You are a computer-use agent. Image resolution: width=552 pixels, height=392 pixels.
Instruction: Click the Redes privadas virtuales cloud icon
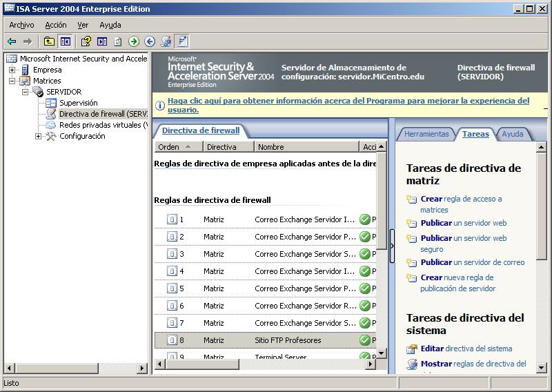(51, 125)
